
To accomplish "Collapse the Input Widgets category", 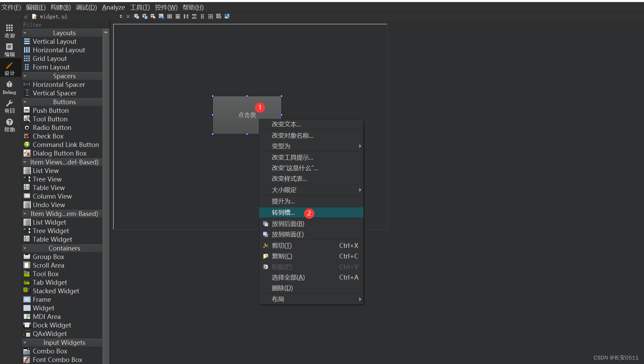I will 25,342.
